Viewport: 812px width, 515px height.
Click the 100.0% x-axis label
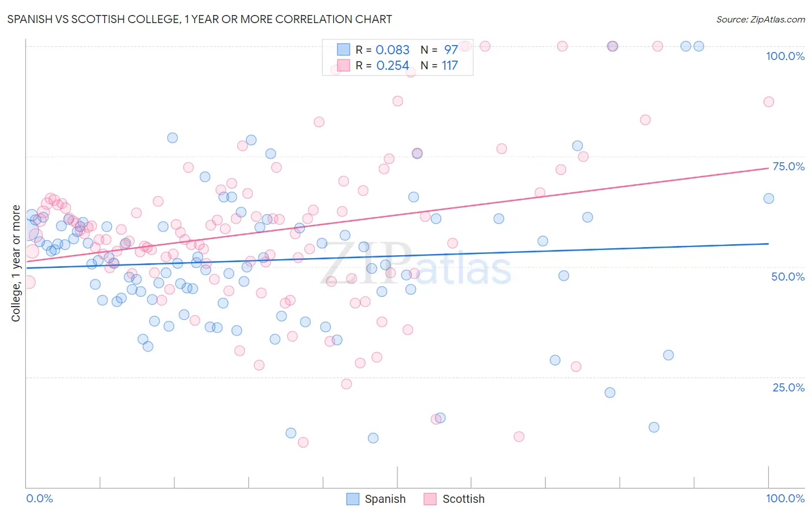[x=785, y=498]
